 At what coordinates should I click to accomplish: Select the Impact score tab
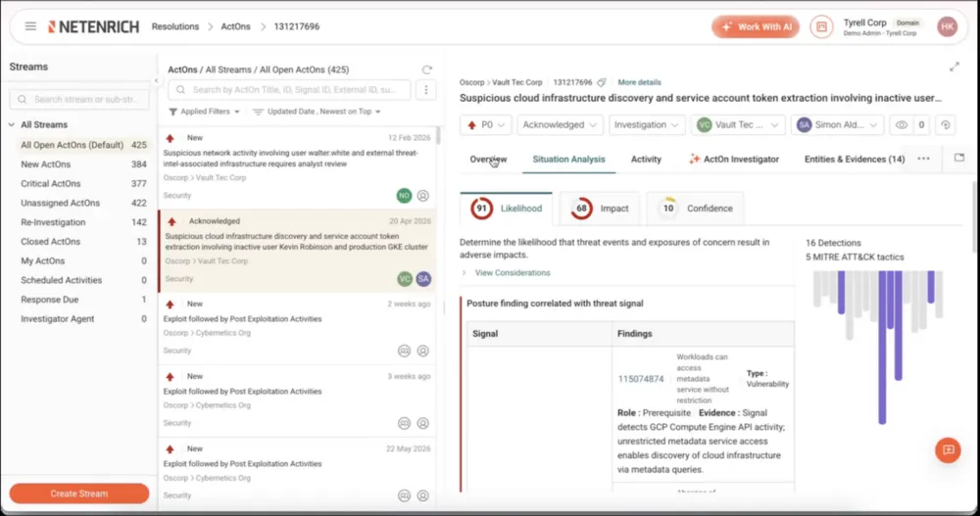(600, 209)
